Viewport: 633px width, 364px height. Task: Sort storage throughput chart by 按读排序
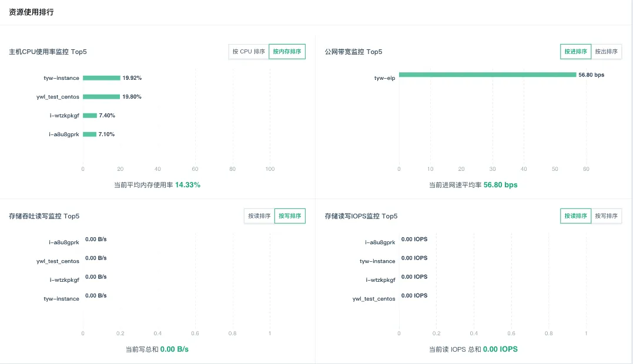(259, 216)
